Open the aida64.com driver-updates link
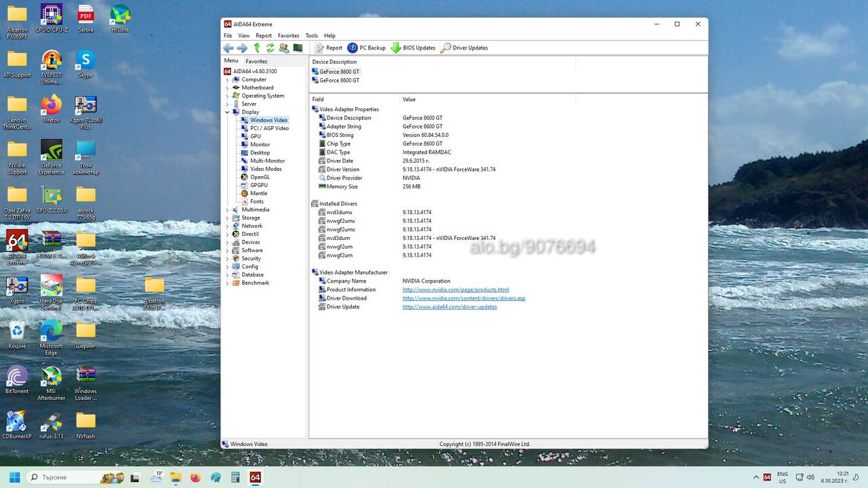 point(450,307)
